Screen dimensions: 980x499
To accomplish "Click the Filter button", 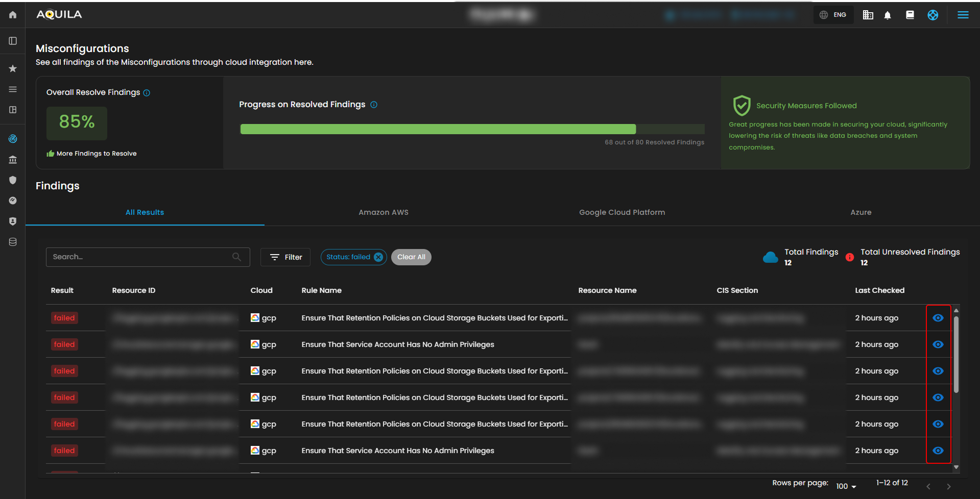I will click(285, 257).
